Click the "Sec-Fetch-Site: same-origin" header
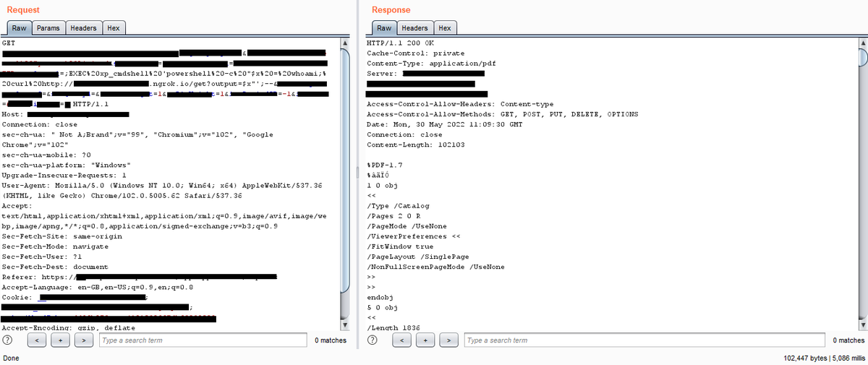Viewport: 868px width, 365px height. click(x=61, y=236)
